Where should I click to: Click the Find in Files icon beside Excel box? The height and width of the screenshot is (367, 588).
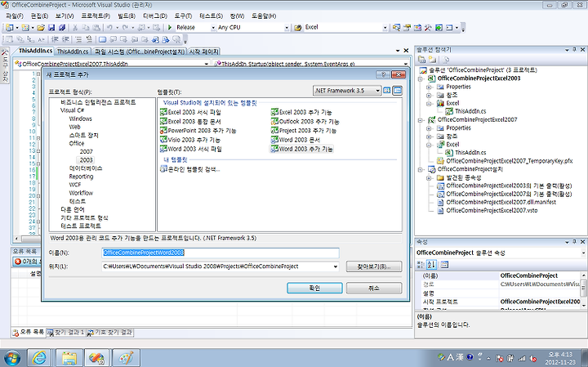[298, 28]
